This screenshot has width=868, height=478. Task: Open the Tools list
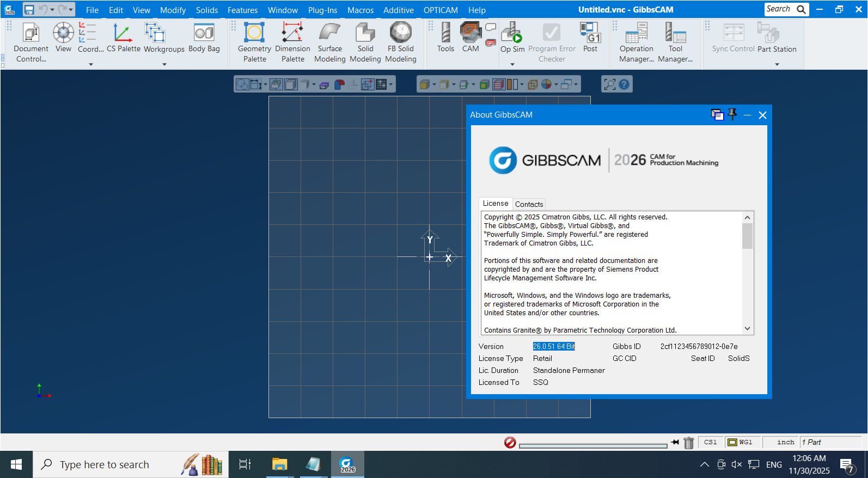[445, 38]
